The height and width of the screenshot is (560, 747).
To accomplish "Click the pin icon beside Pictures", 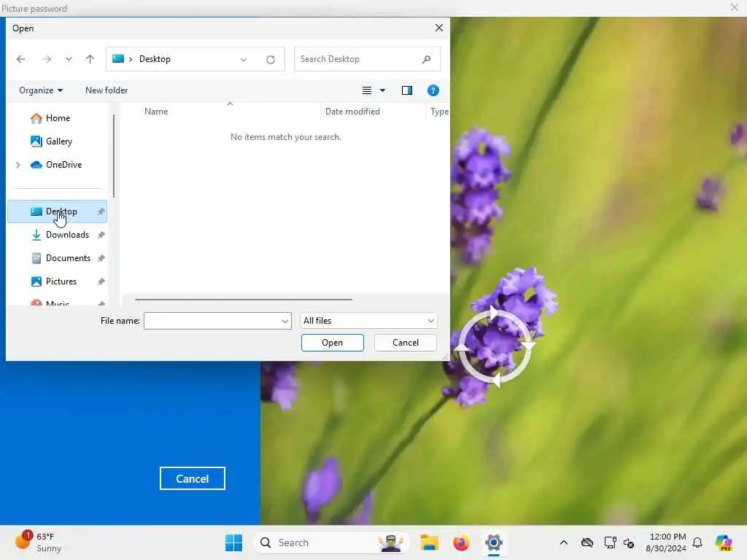I will coord(101,281).
